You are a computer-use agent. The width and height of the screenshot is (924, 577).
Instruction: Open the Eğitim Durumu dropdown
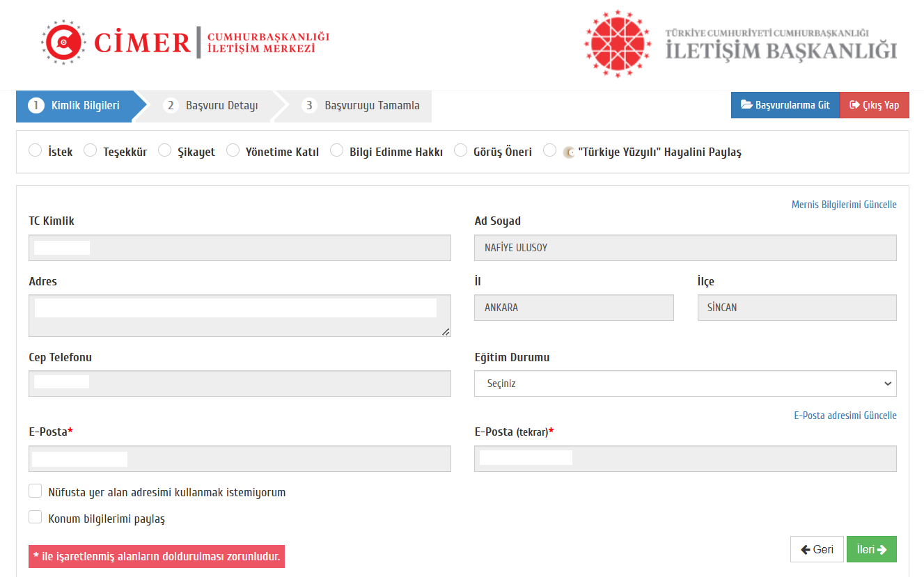684,384
